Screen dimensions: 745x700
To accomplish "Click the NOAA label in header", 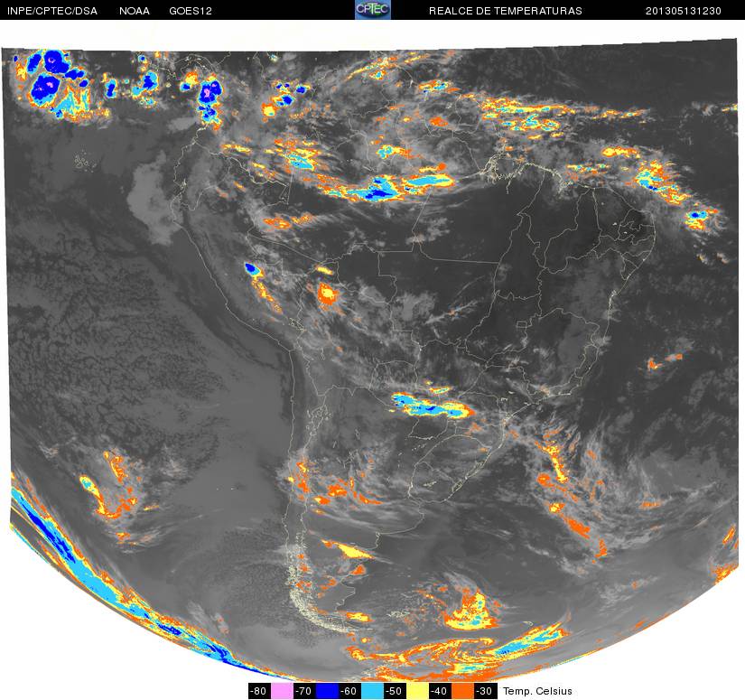I will tap(135, 11).
